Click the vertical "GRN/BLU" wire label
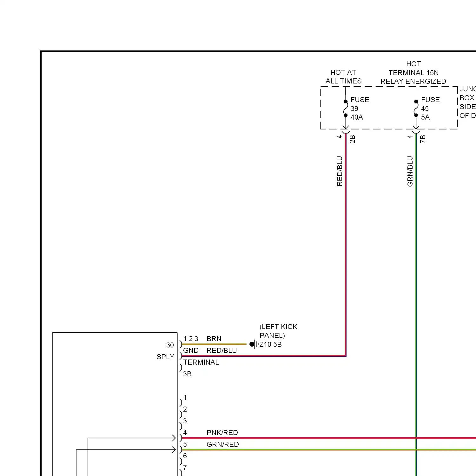Screen dimensions: 476x476 (410, 171)
